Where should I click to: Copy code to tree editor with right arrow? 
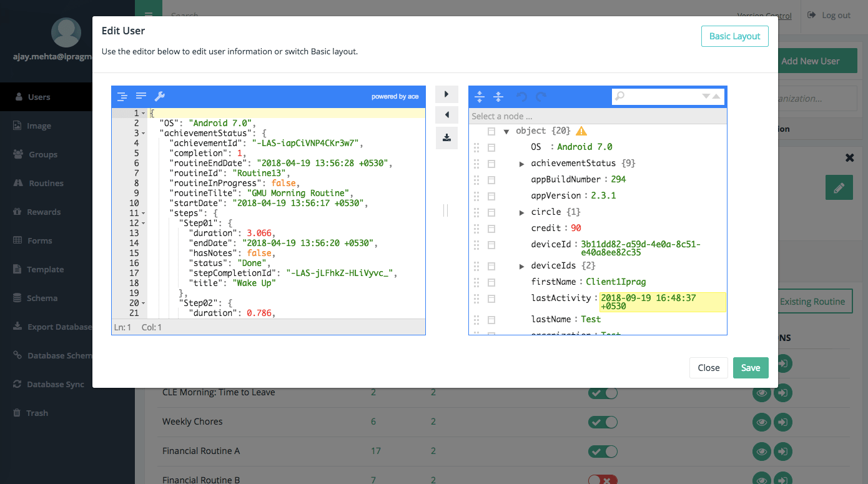[x=446, y=94]
